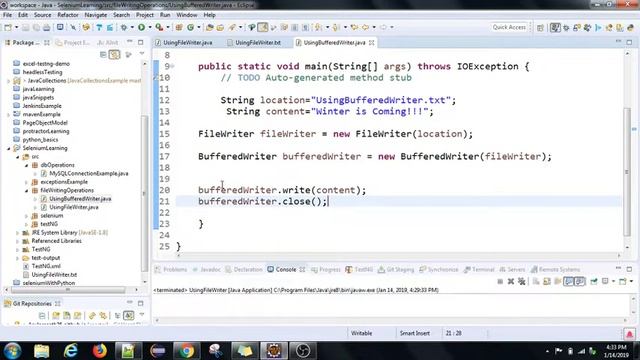Click the Back navigation yellow arrow icon
Image resolution: width=640 pixels, height=360 pixels.
pyautogui.click(x=365, y=27)
